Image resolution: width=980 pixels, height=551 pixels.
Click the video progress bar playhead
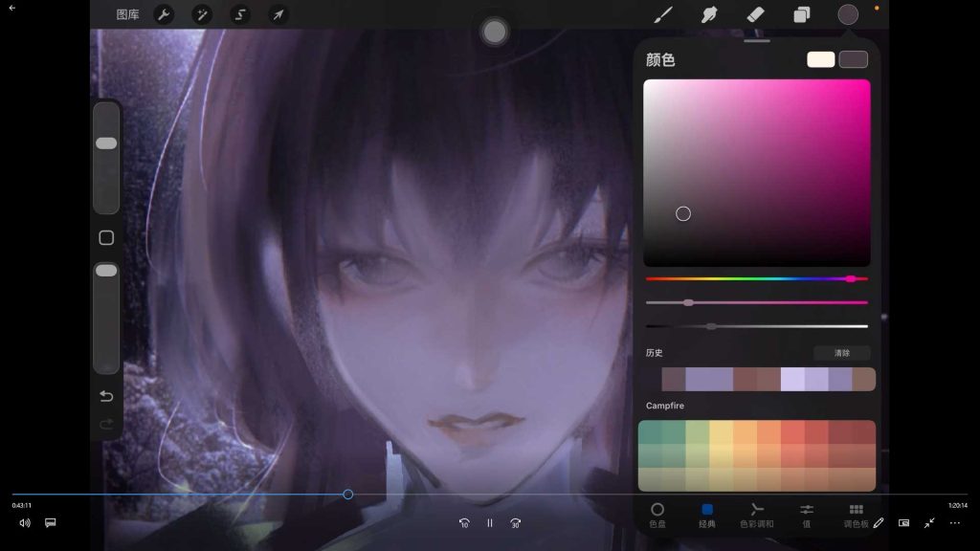[x=348, y=495]
